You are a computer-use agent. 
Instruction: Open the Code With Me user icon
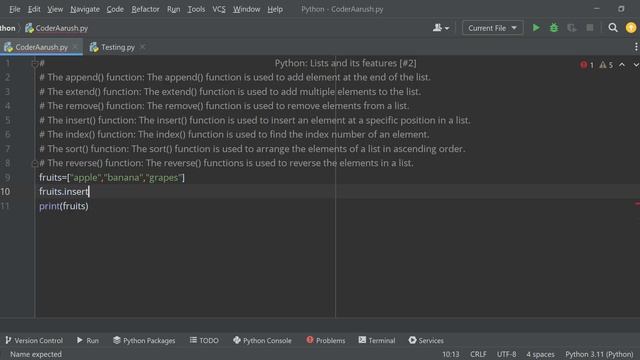441,28
